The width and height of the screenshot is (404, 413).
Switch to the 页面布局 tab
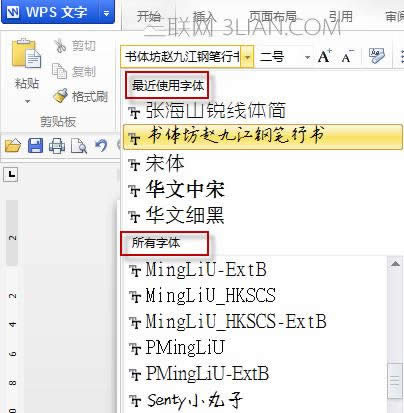[273, 16]
